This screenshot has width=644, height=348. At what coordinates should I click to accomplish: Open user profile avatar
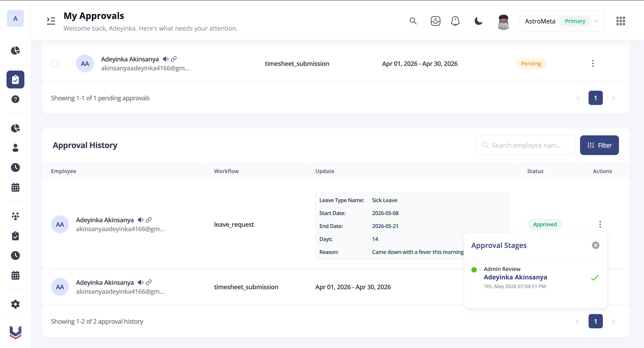pyautogui.click(x=503, y=22)
